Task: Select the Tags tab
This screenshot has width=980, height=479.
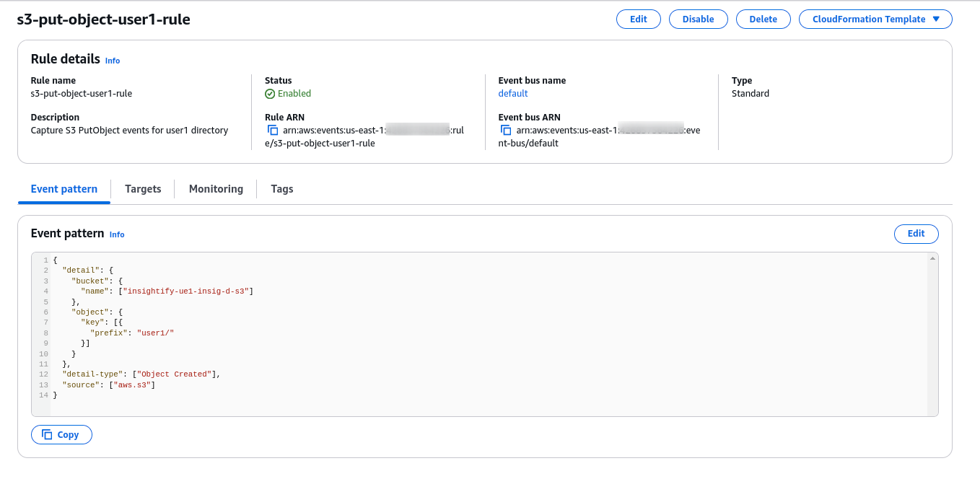Action: pyautogui.click(x=281, y=189)
